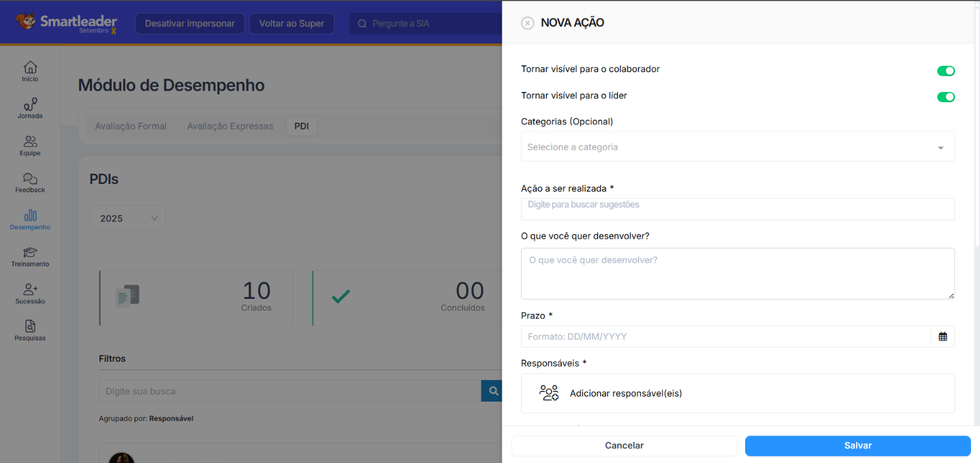Open the Feedback sidebar icon

point(30,182)
